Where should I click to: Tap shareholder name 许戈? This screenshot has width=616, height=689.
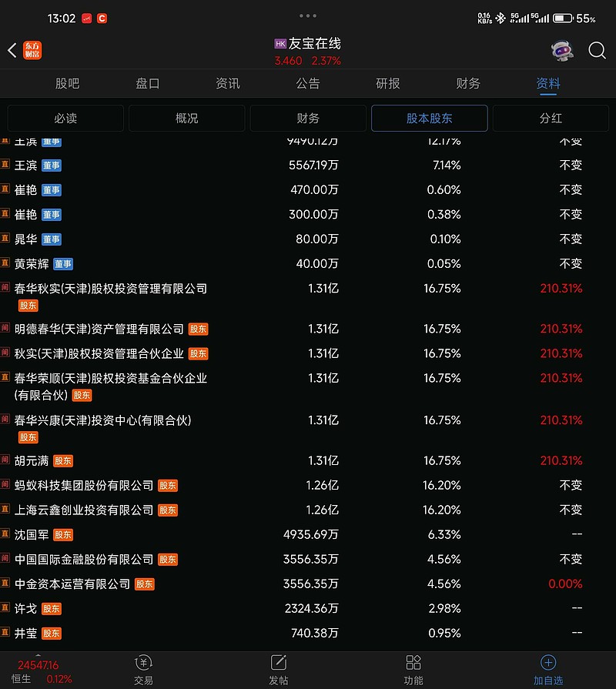[25, 609]
